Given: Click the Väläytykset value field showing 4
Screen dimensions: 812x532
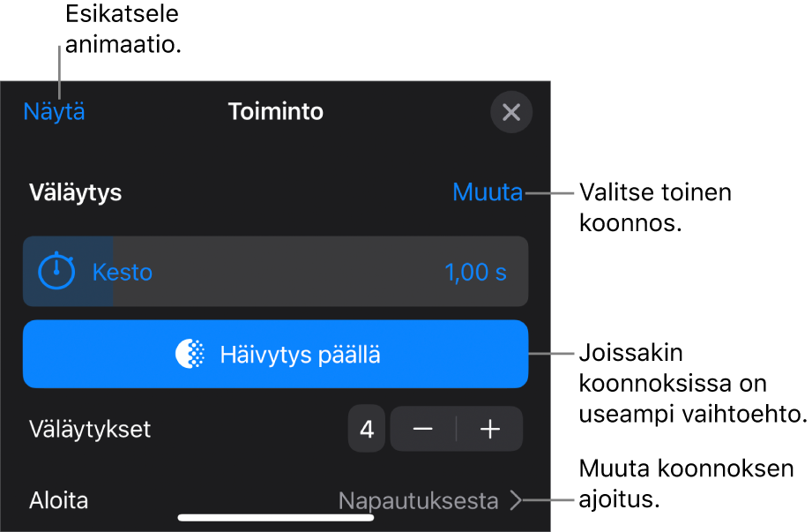Looking at the screenshot, I should tap(367, 430).
